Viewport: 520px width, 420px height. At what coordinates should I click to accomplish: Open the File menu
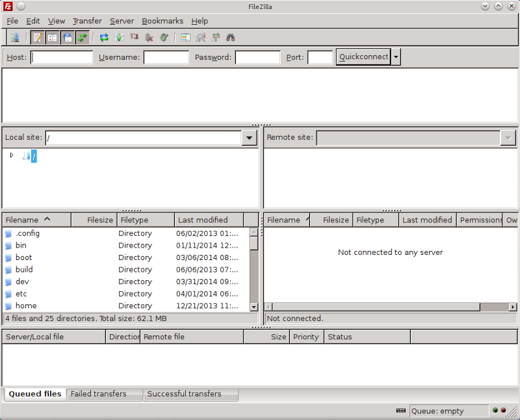12,21
